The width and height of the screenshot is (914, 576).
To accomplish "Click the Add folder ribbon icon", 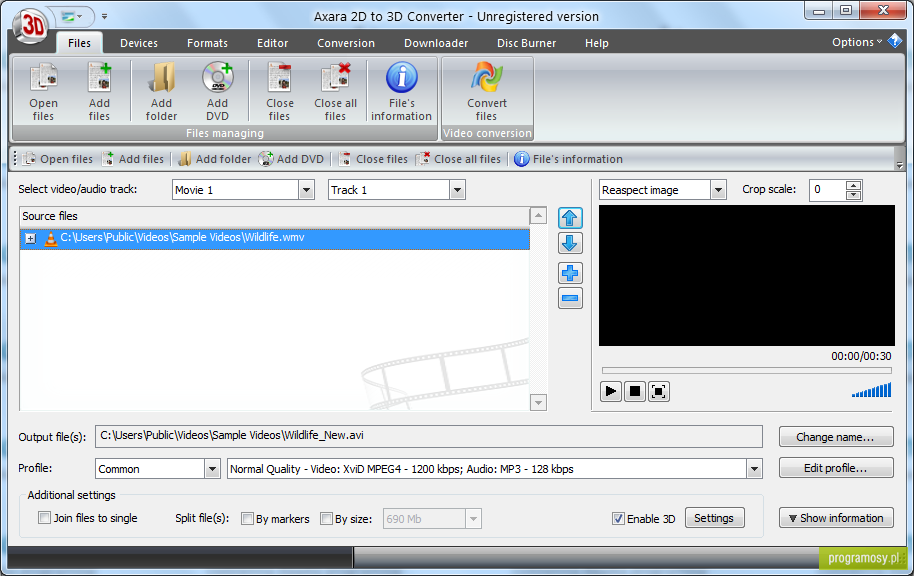I will pyautogui.click(x=161, y=92).
